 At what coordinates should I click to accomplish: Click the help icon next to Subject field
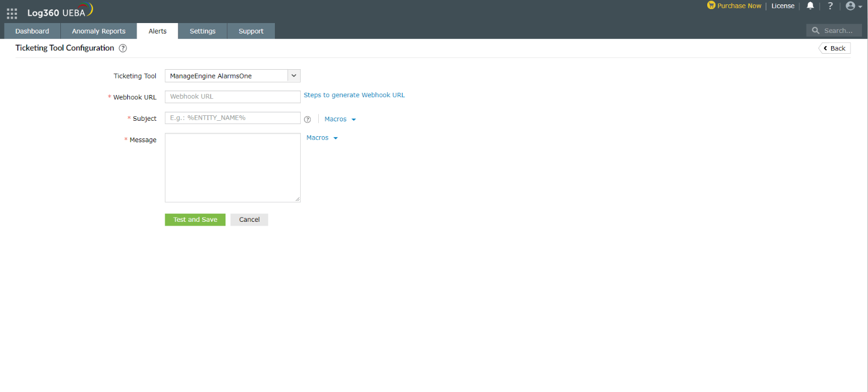[307, 120]
